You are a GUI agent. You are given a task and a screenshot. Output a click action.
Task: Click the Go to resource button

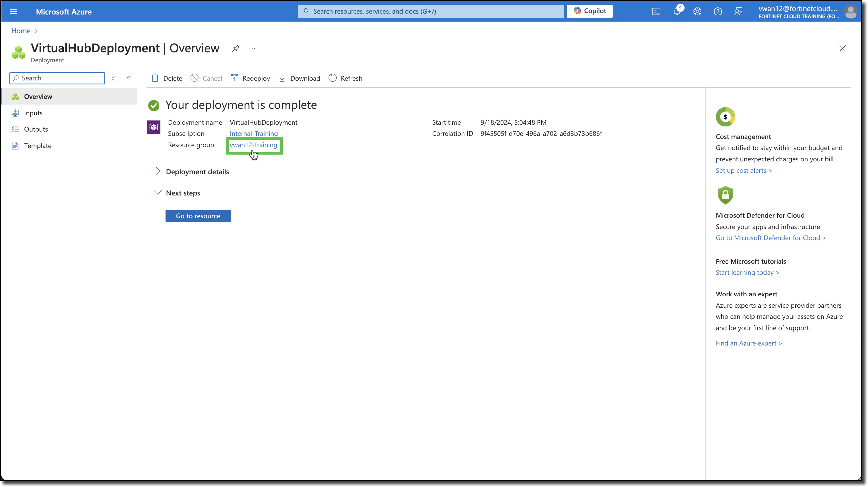coord(198,216)
